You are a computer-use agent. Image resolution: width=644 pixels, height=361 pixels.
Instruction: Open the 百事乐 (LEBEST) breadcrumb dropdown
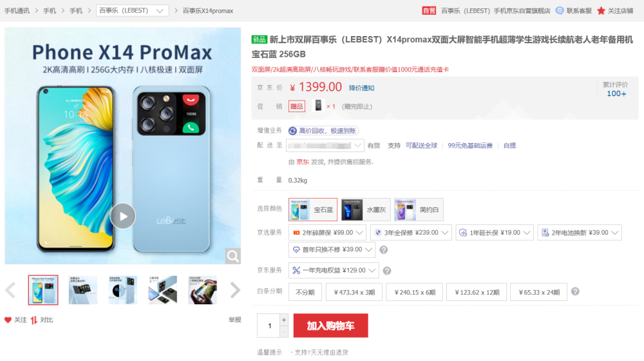[132, 11]
